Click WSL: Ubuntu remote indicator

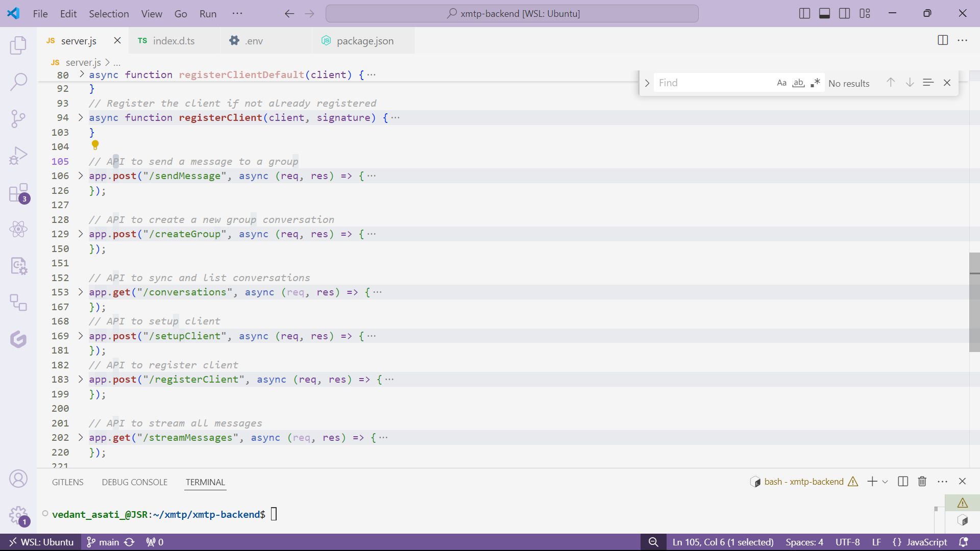pyautogui.click(x=41, y=542)
